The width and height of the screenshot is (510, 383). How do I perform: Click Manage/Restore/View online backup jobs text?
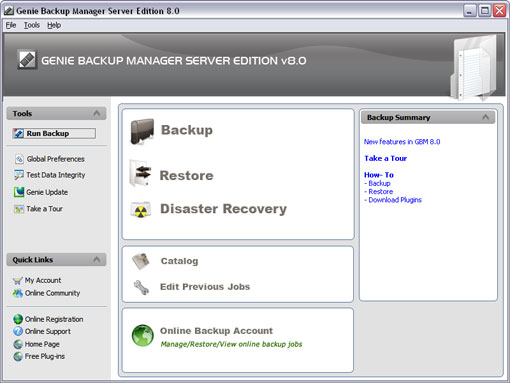click(x=231, y=344)
